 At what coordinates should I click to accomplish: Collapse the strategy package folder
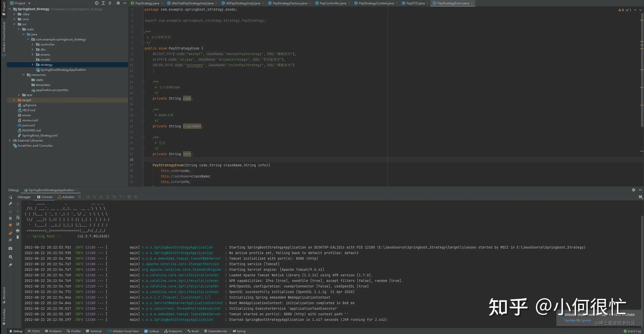(x=32, y=64)
